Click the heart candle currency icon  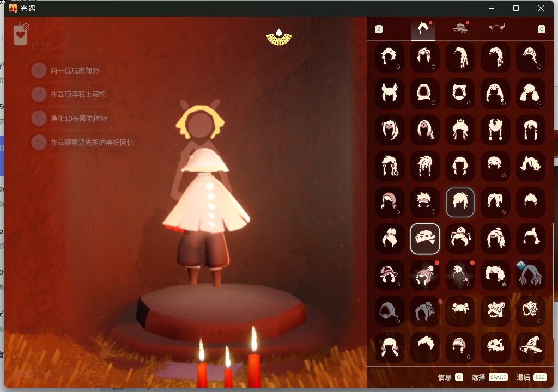coord(21,34)
